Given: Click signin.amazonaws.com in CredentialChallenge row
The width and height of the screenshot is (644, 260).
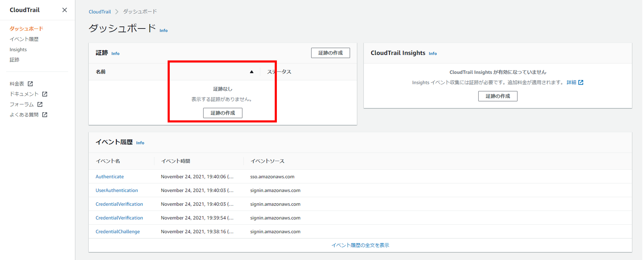Looking at the screenshot, I should [x=275, y=232].
